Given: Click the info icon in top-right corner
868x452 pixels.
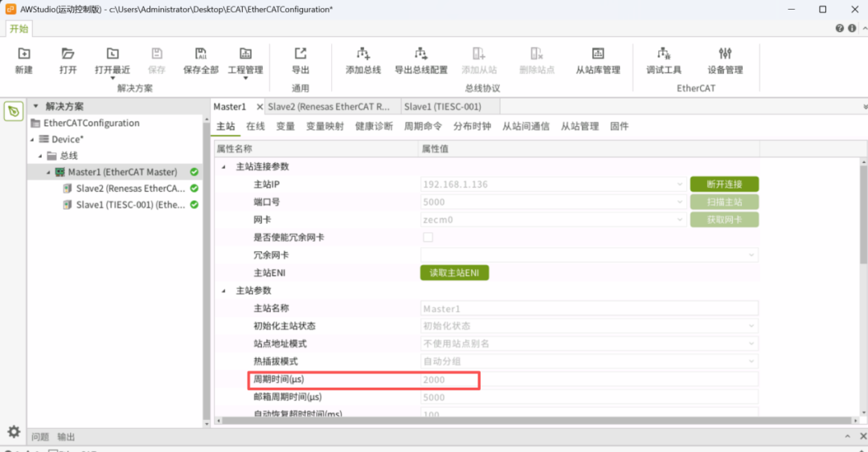Looking at the screenshot, I should (852, 28).
